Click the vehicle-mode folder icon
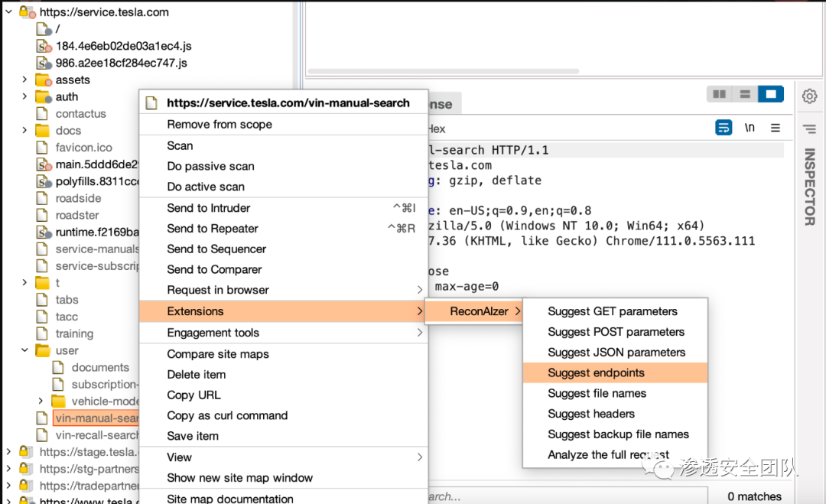This screenshot has width=826, height=504. [58, 401]
